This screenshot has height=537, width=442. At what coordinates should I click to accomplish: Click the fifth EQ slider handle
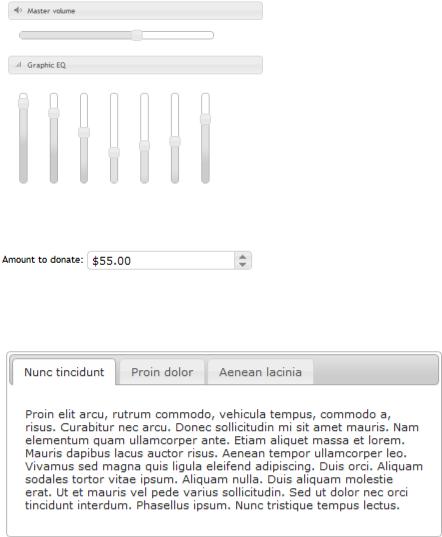[x=144, y=146]
